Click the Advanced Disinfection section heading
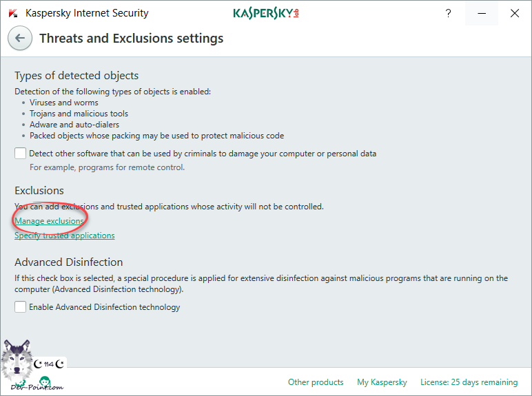This screenshot has height=396, width=532. point(68,262)
